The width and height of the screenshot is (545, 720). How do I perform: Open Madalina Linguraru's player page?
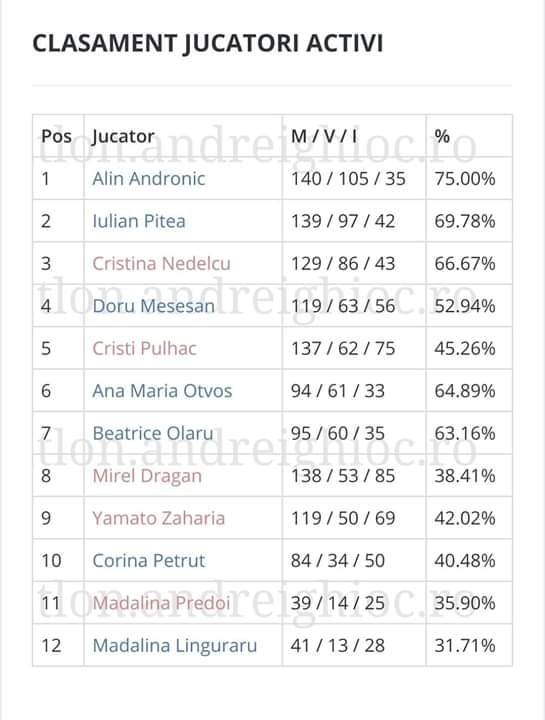click(x=174, y=646)
